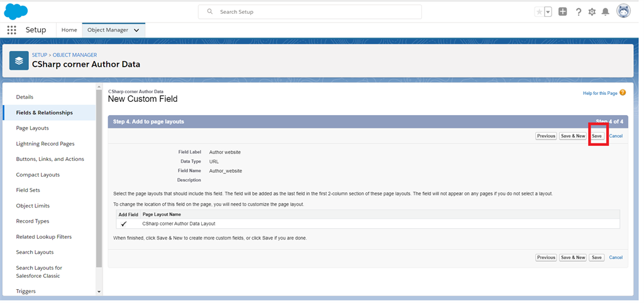Screen dimensions: 644x303
Task: Open Buttons, Links, and Actions
Action: (x=50, y=159)
